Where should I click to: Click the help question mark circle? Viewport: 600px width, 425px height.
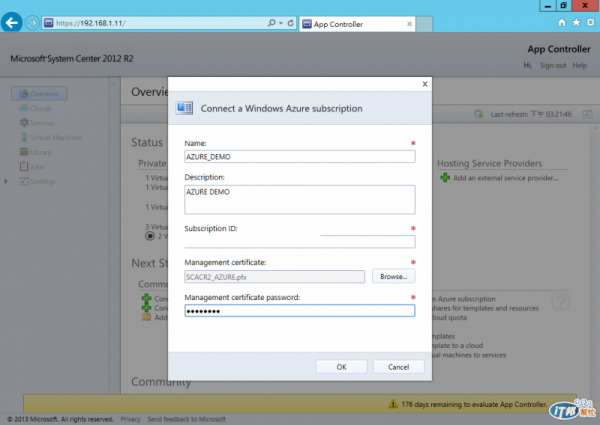coord(561,302)
